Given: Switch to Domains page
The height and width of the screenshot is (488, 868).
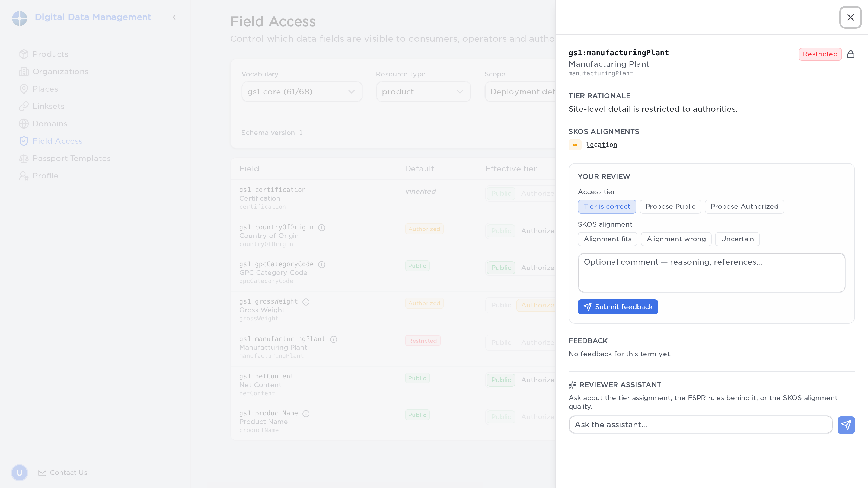Looking at the screenshot, I should click(x=50, y=124).
